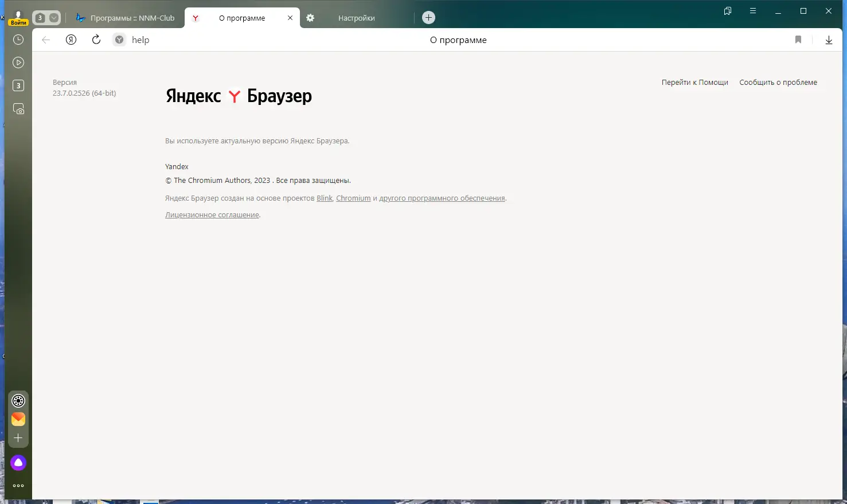Click the Yandex company name text
The image size is (847, 504).
click(177, 167)
